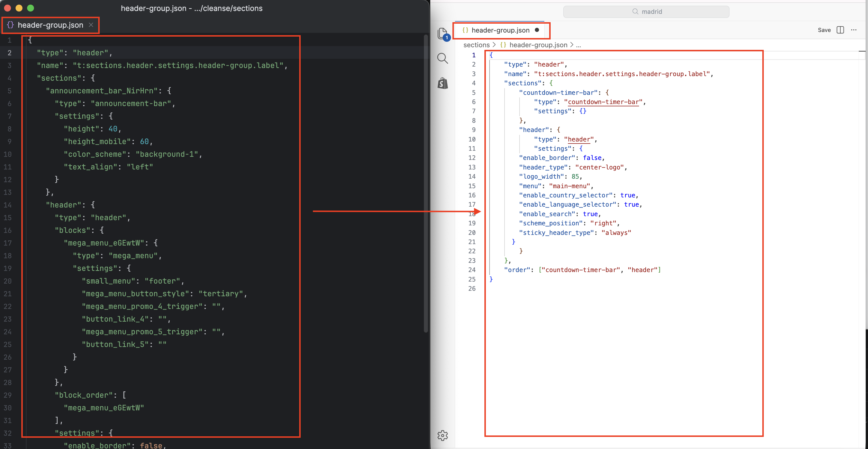
Task: Open the Explorer files icon in right sidebar
Action: 442,34
